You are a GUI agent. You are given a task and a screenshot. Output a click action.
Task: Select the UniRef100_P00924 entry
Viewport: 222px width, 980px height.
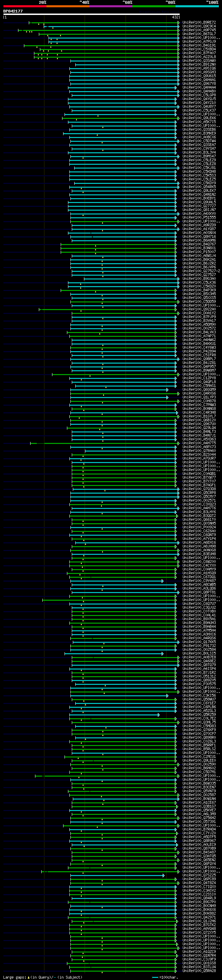[199, 527]
